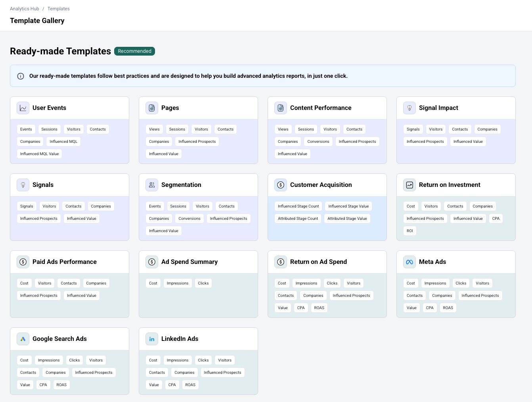Click the Templates breadcrumb
The image size is (532, 402).
coord(59,9)
